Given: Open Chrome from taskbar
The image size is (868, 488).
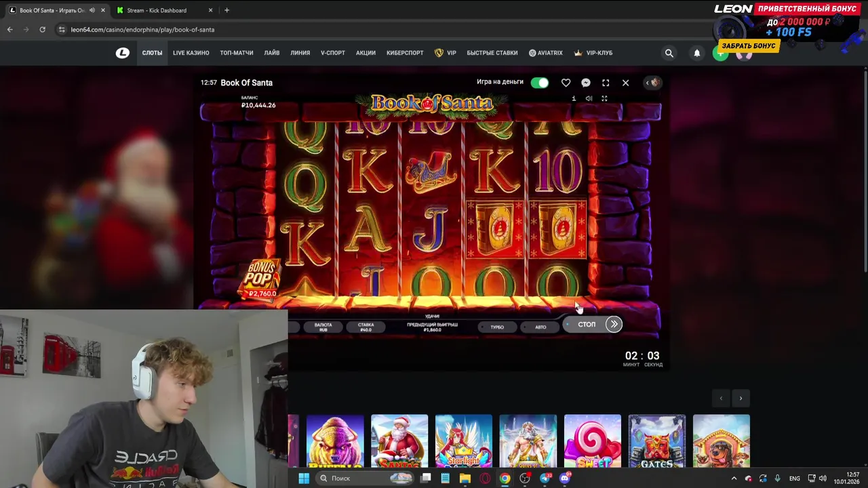Looking at the screenshot, I should pyautogui.click(x=505, y=479).
